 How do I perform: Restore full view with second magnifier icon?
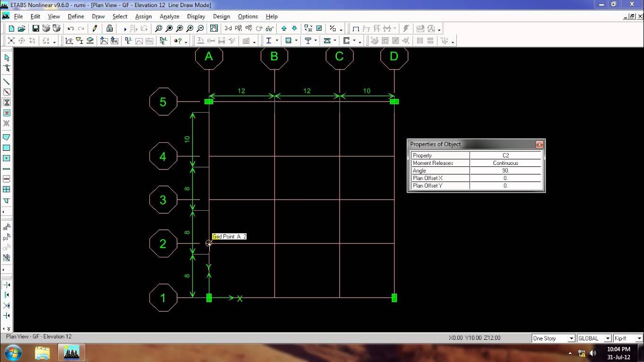coord(170,29)
